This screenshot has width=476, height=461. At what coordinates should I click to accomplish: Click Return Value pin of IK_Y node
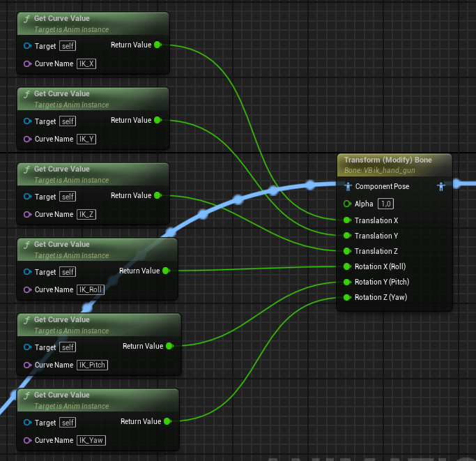pyautogui.click(x=158, y=121)
